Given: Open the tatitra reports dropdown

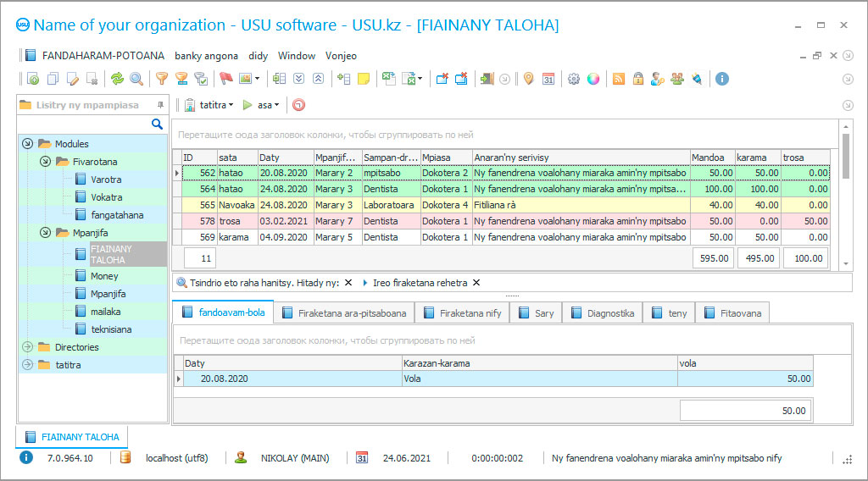Looking at the screenshot, I should tap(212, 105).
